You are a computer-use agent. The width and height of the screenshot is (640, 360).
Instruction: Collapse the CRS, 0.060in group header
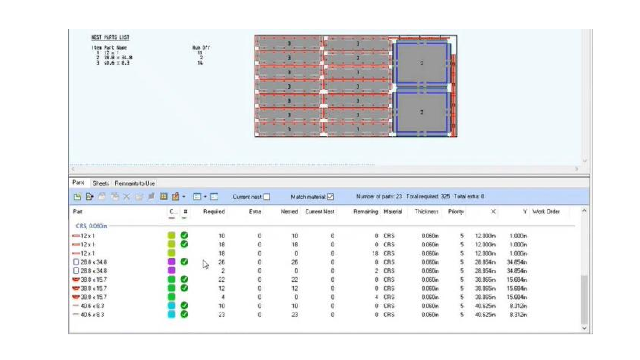click(x=91, y=226)
